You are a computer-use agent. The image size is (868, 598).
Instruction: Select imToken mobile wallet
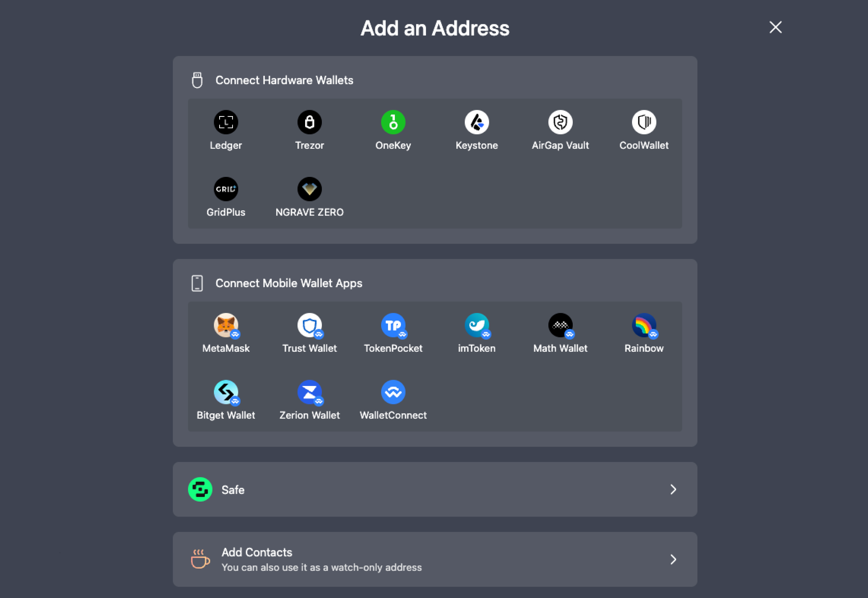click(477, 332)
